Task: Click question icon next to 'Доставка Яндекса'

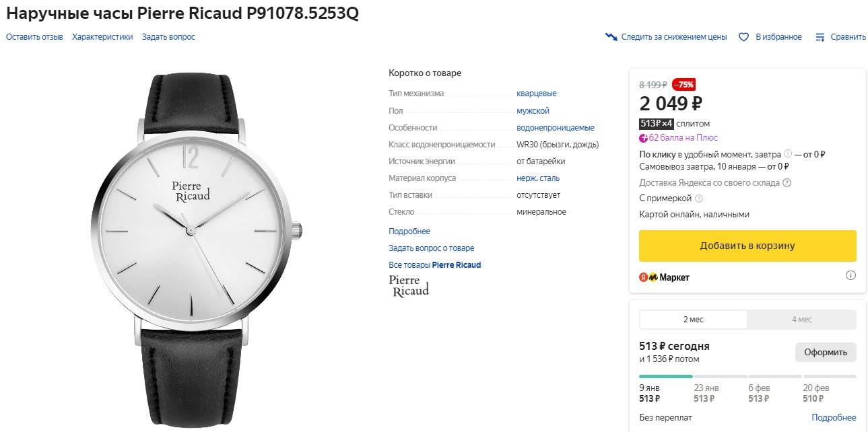Action: click(787, 182)
